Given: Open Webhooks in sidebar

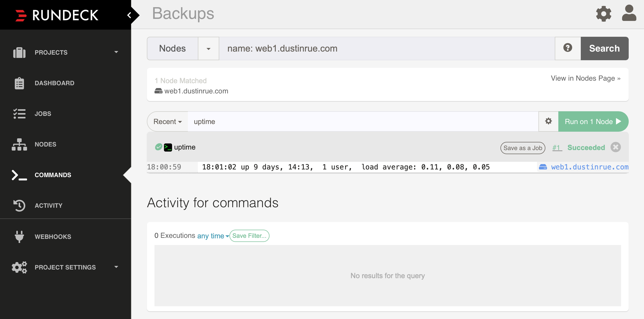Looking at the screenshot, I should [66, 237].
